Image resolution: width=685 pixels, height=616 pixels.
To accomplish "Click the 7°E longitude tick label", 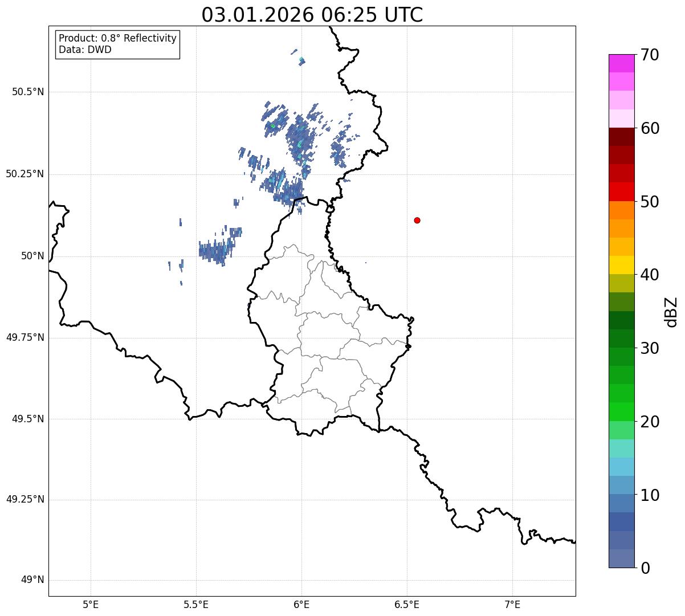I will (512, 605).
